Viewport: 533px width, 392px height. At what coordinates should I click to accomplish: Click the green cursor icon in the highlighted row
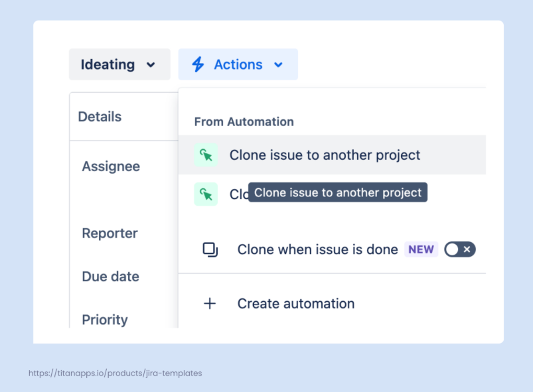(x=206, y=155)
